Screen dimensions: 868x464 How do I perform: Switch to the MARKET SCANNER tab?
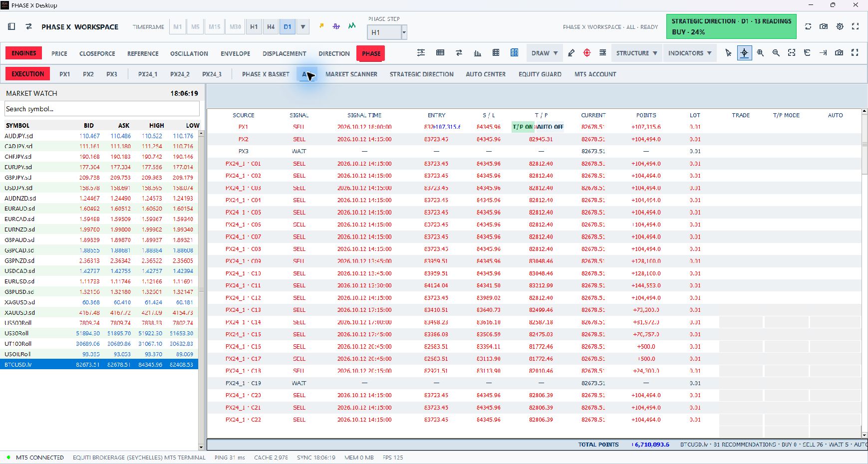pyautogui.click(x=351, y=74)
